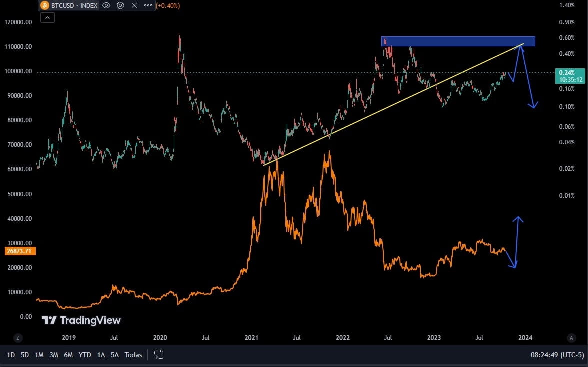Open the go-to-date calendar icon
The width and height of the screenshot is (588, 367).
[x=159, y=355]
